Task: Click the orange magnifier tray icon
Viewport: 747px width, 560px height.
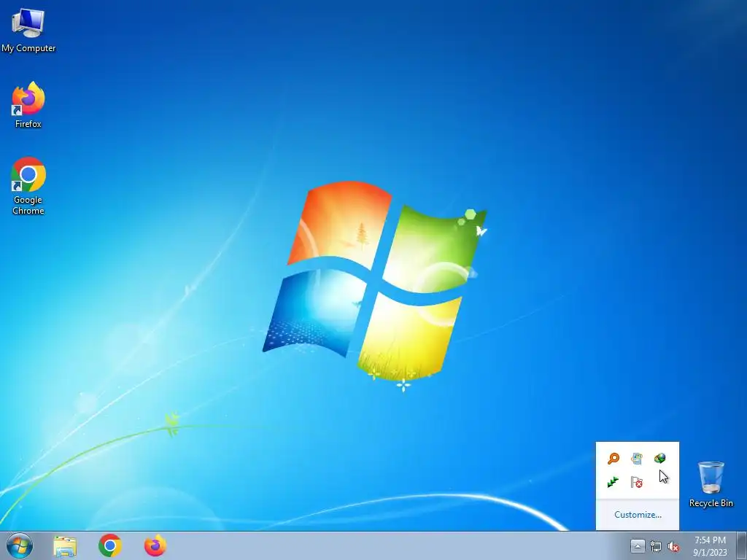Action: [x=614, y=459]
